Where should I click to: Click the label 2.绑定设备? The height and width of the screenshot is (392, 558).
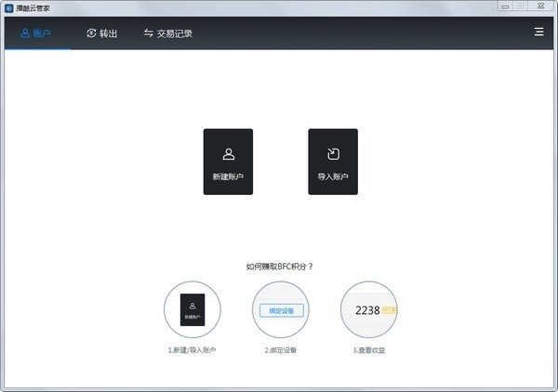click(281, 350)
